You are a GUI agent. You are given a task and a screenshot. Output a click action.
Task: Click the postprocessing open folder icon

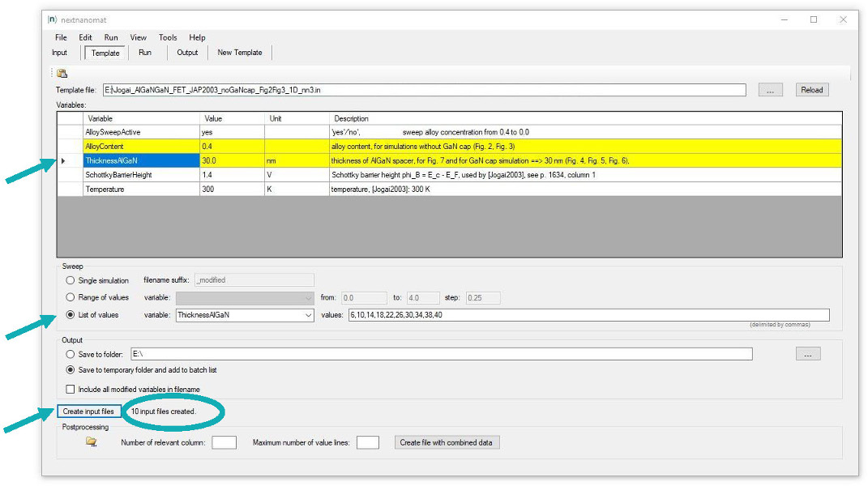(92, 442)
